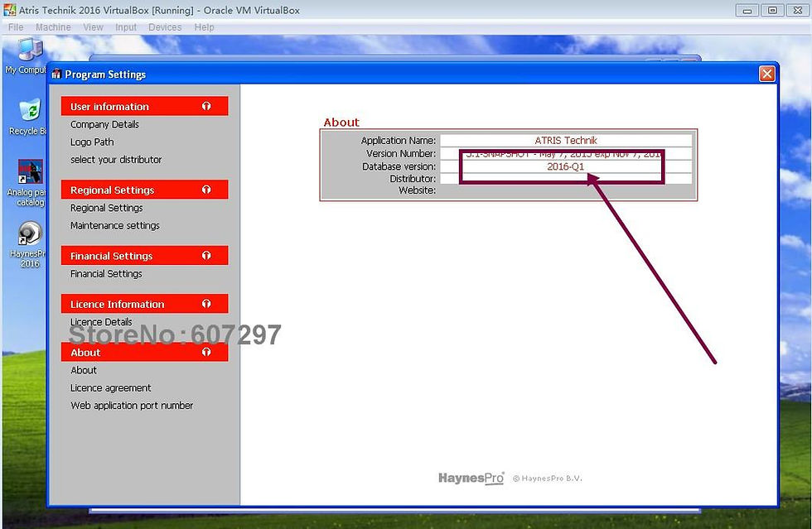Collapse the Regional Settings section arrow
The image size is (812, 529).
(206, 190)
